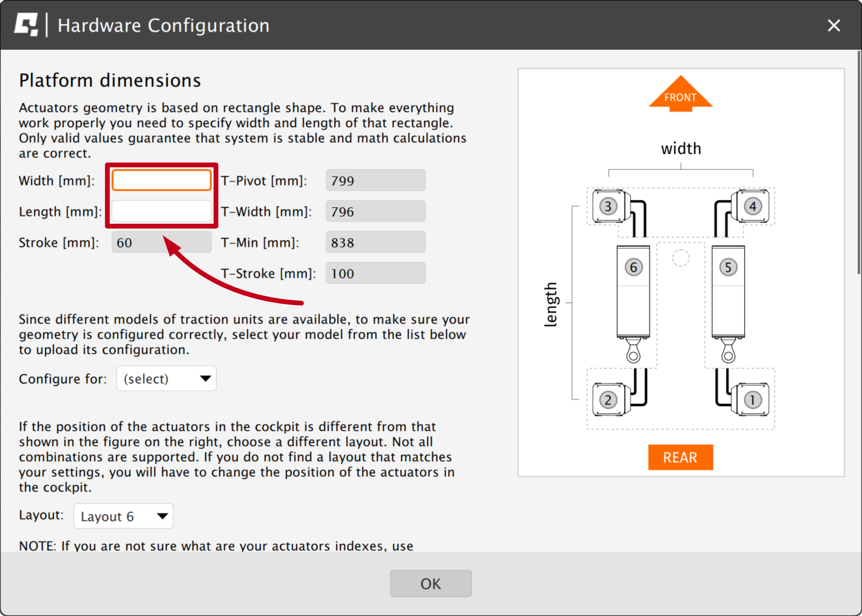This screenshot has height=616, width=862.
Task: Click actuator 6 icon in the diagram
Action: point(633,267)
